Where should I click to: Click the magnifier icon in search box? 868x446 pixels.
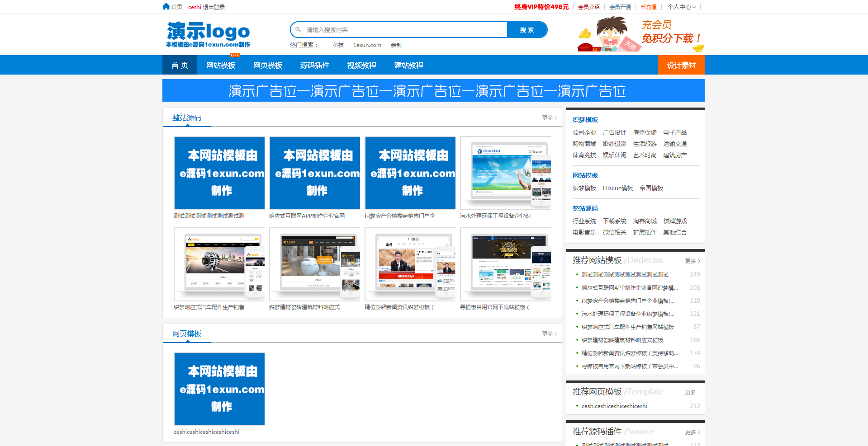[x=298, y=30]
